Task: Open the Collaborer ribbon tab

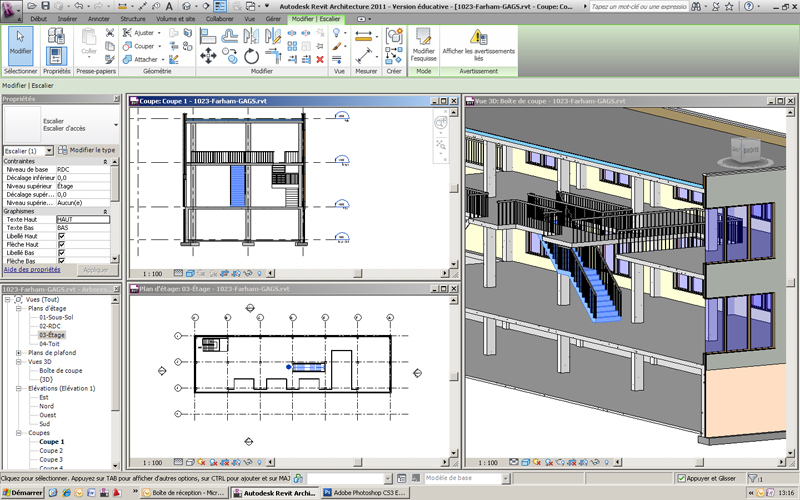Action: click(219, 19)
